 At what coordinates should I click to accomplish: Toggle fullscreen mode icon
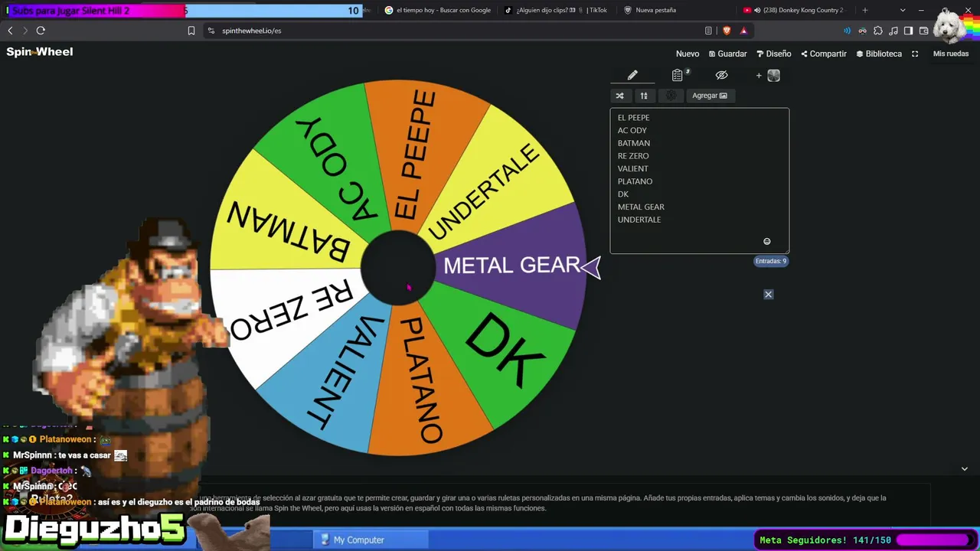(x=915, y=54)
